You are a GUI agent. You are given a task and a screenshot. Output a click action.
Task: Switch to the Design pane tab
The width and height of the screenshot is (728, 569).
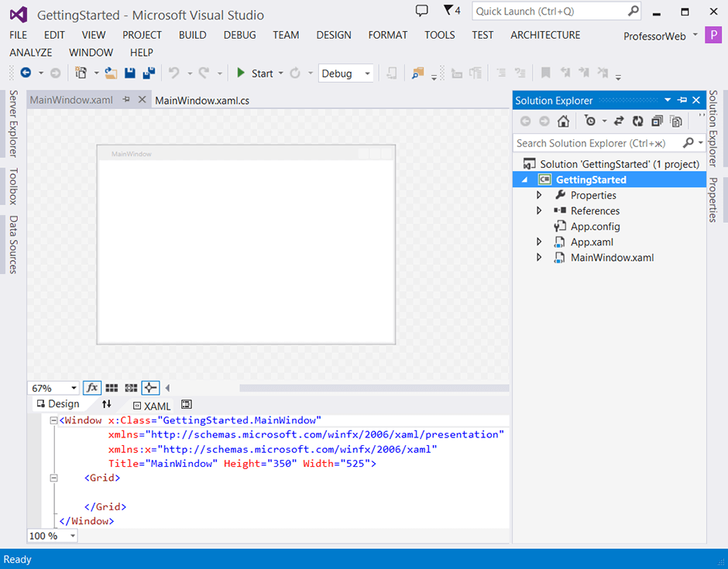(59, 404)
